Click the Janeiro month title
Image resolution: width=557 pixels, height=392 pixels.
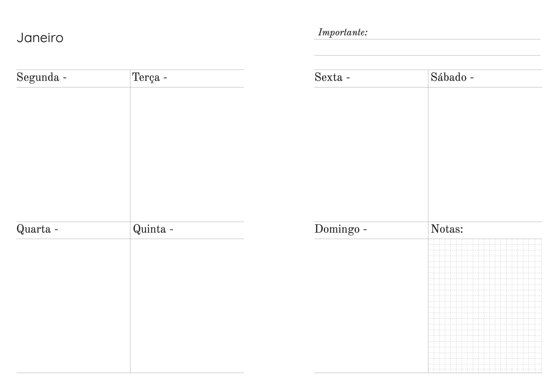40,38
